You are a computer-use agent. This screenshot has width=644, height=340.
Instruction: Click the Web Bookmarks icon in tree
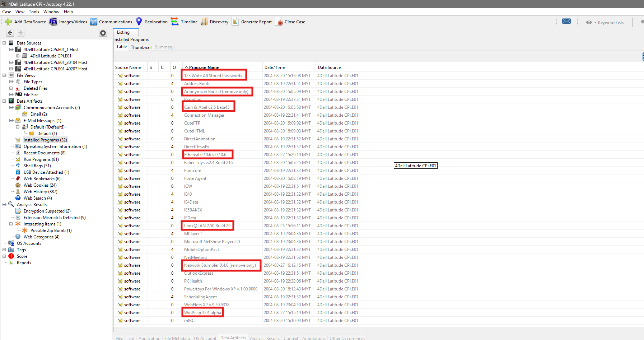click(x=18, y=179)
